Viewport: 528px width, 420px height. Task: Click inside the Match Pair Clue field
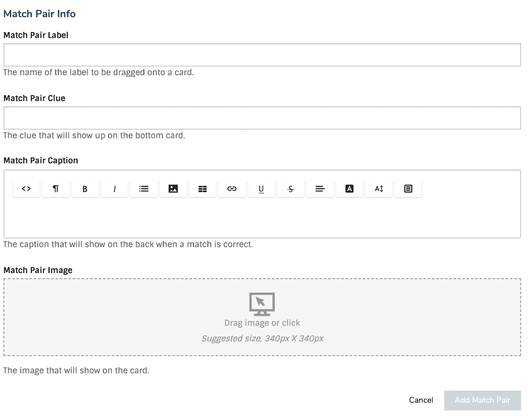(x=262, y=117)
